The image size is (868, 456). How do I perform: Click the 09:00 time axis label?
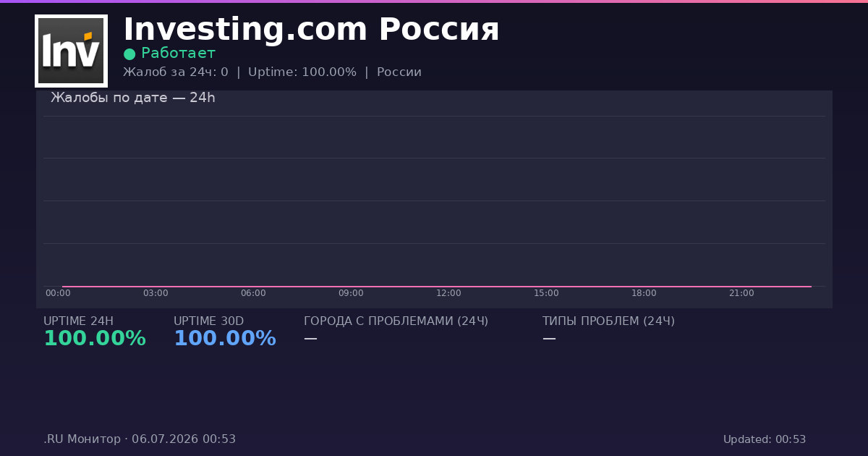(x=351, y=293)
